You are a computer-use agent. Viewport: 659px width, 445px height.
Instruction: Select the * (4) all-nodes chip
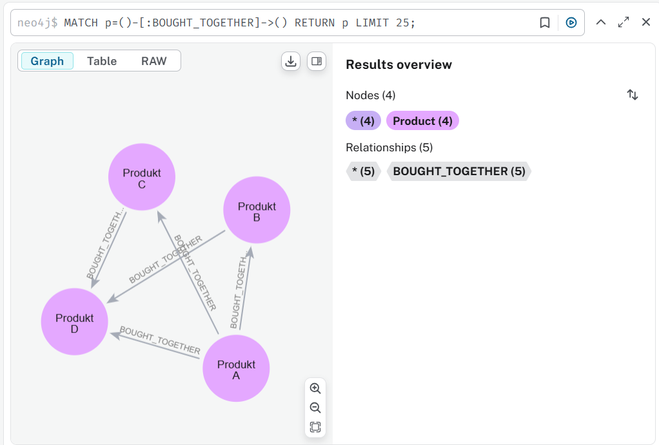(363, 121)
